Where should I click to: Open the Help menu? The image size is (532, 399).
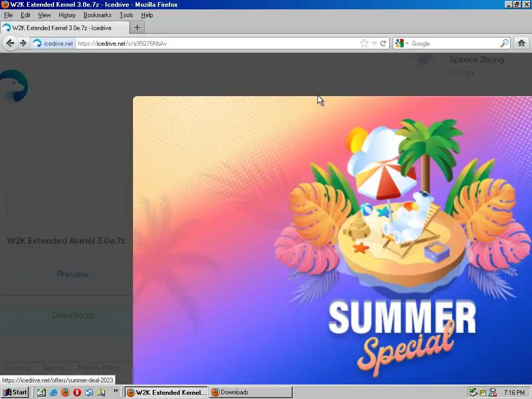click(147, 15)
